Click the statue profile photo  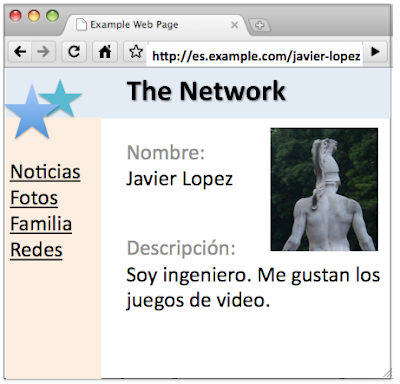tap(324, 189)
